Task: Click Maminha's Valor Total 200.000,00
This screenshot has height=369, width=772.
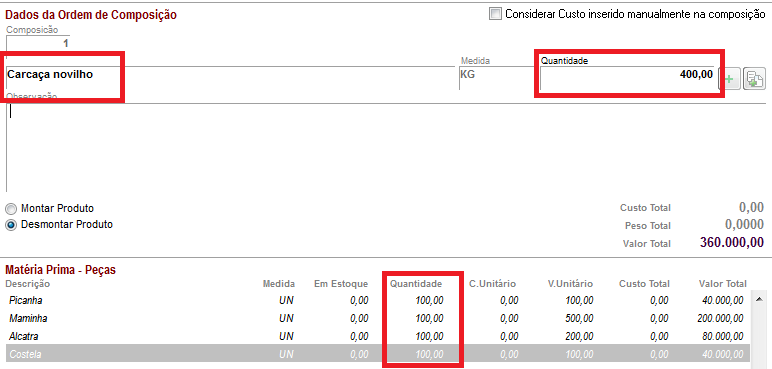Action: coord(720,319)
